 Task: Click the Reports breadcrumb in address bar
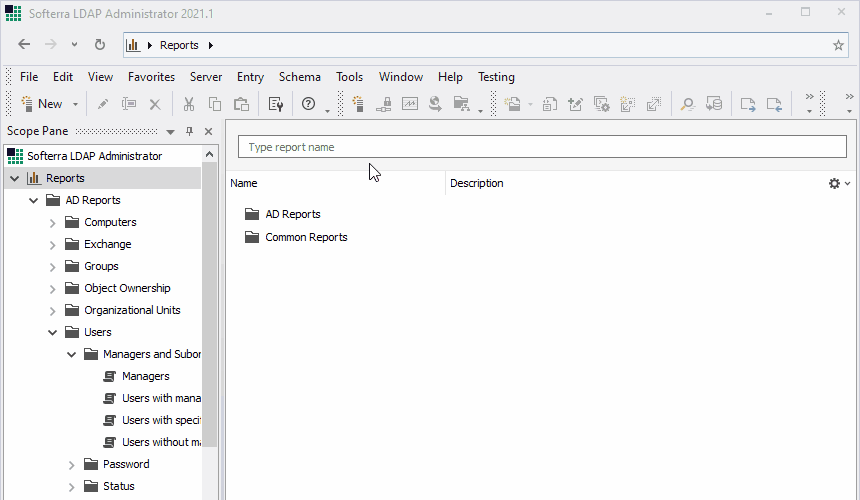(179, 45)
